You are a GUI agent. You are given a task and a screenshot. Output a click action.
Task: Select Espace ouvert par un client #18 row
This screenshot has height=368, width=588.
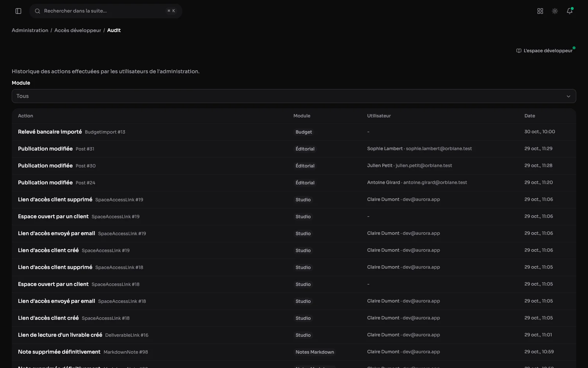[294, 284]
